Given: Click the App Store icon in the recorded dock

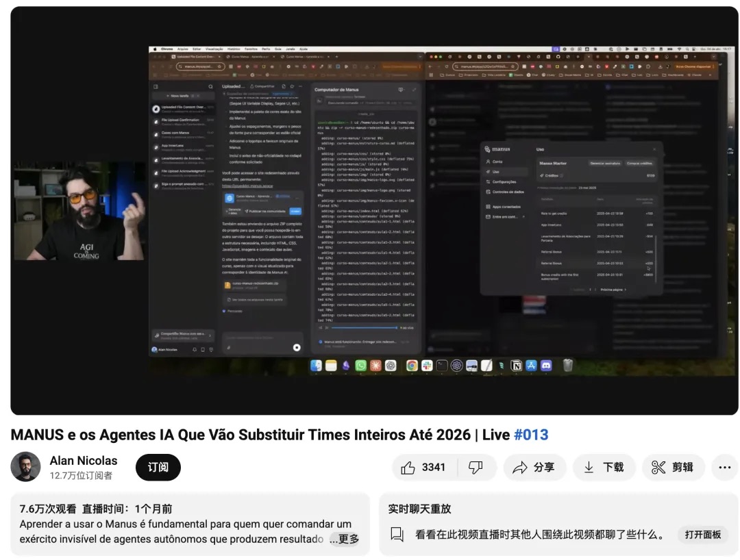Looking at the screenshot, I should pyautogui.click(x=532, y=366).
